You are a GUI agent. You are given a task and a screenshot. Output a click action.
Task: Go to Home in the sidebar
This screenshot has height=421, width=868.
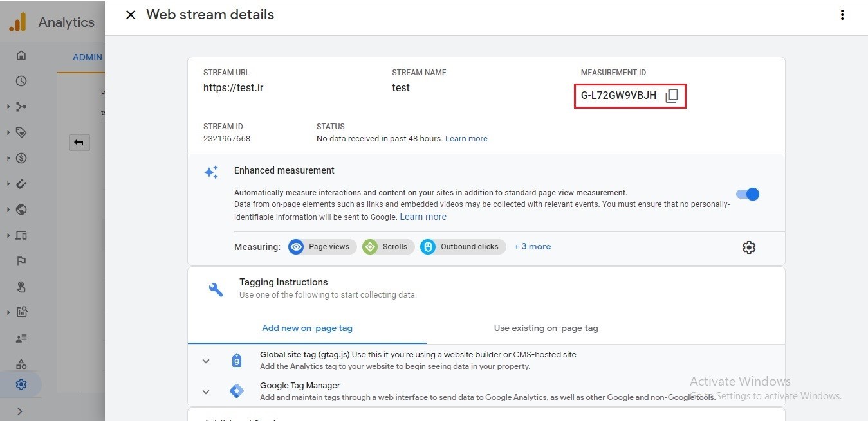pyautogui.click(x=21, y=55)
